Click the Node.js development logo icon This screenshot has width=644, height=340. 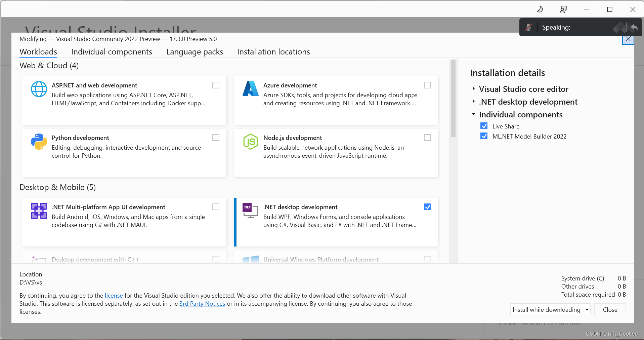pyautogui.click(x=251, y=142)
